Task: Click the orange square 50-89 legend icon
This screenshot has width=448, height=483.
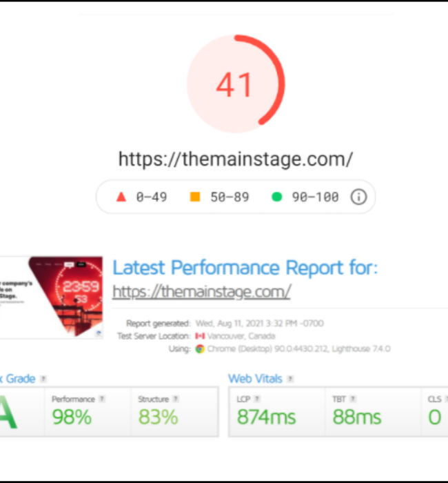Action: click(195, 197)
